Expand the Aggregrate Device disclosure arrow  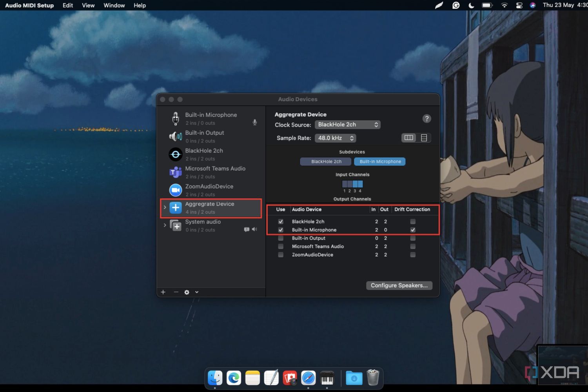point(165,207)
